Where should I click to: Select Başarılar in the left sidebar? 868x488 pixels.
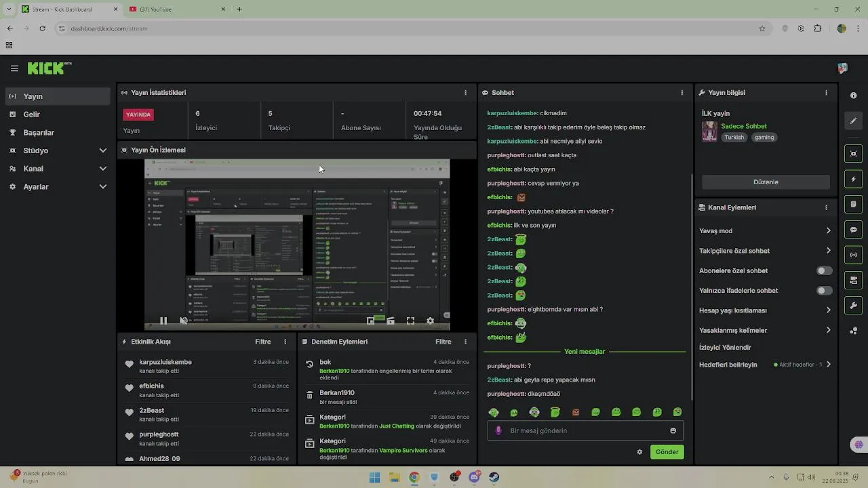[58, 133]
